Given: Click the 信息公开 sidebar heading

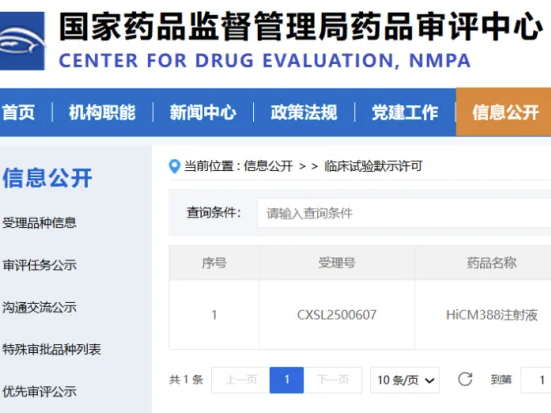Looking at the screenshot, I should coord(47,178).
